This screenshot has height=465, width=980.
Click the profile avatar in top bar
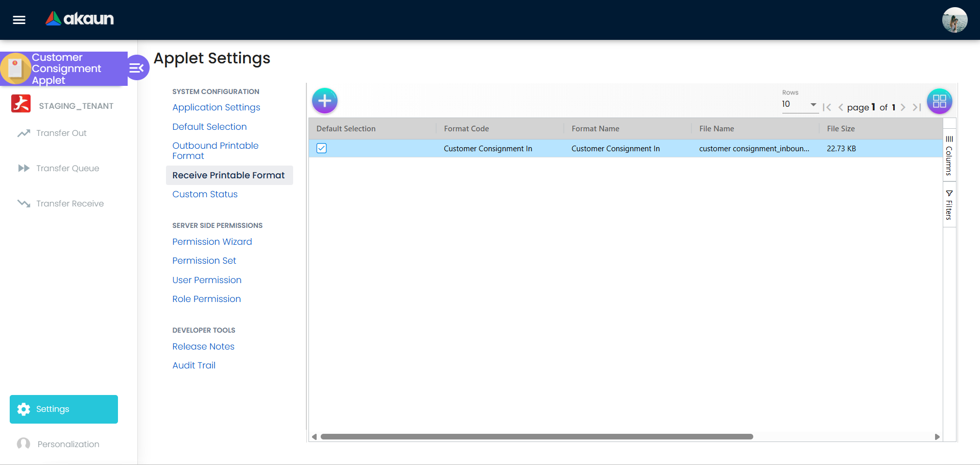click(954, 20)
